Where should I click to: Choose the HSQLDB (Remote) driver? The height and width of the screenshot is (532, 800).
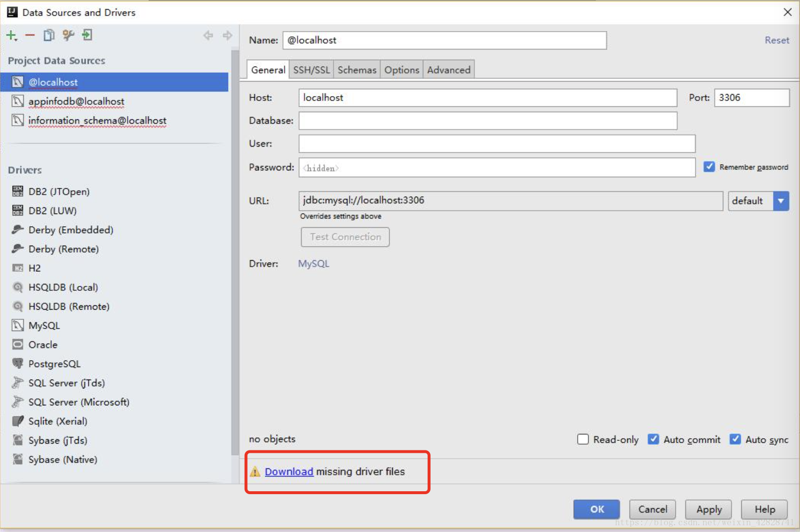tap(69, 306)
